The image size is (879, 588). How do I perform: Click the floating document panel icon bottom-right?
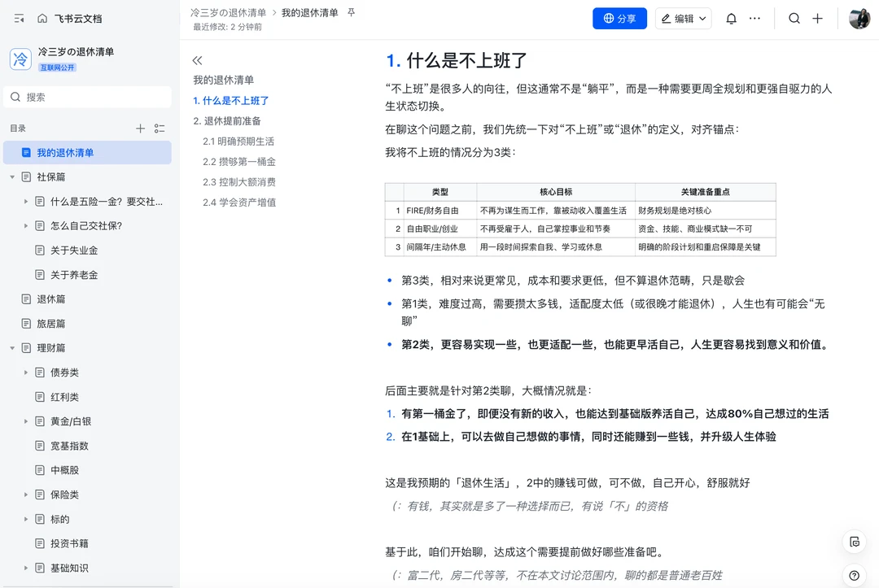click(x=855, y=542)
